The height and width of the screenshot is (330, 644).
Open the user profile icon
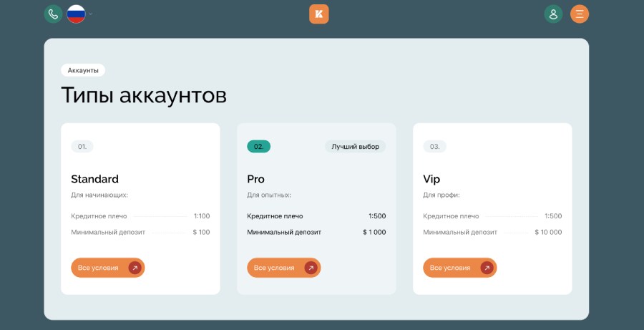553,14
